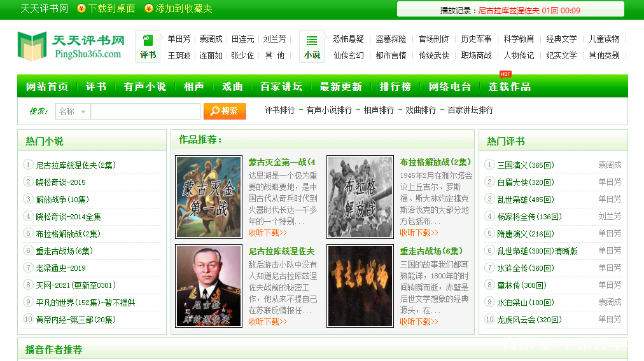Select narrator 王玥波 in header

point(179,55)
